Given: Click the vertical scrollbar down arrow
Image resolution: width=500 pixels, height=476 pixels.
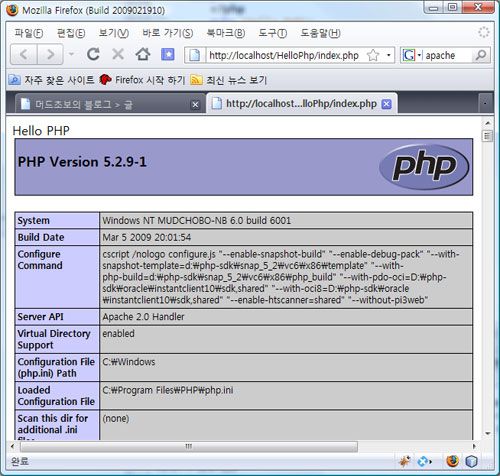Looking at the screenshot, I should click(x=488, y=434).
